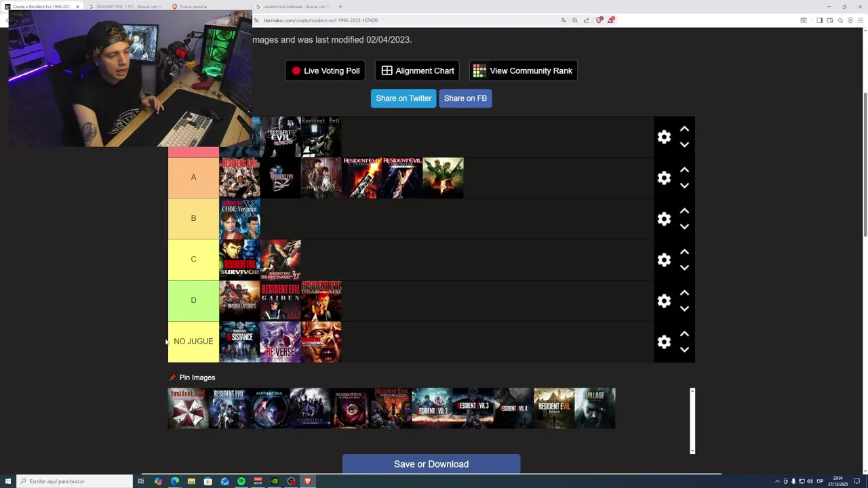Image resolution: width=868 pixels, height=488 pixels.
Task: Select Resident Evil 5 cover in tier A
Action: [x=443, y=178]
